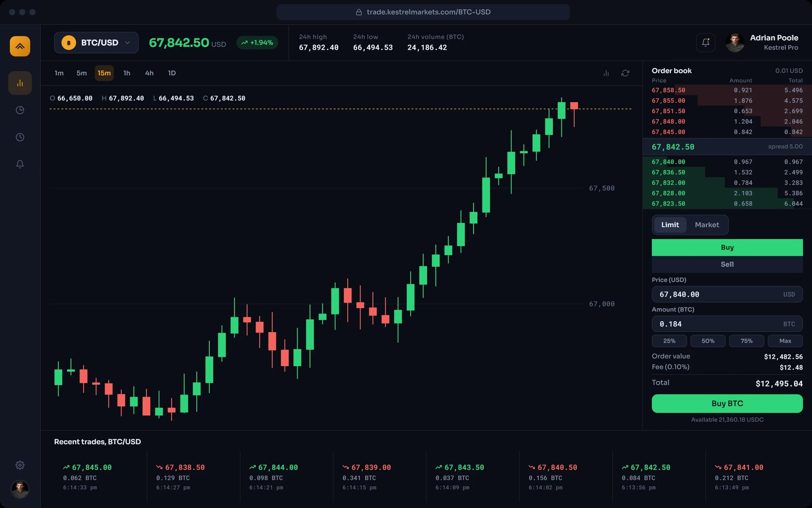Select the 5m timeframe
The image size is (812, 508).
point(82,73)
